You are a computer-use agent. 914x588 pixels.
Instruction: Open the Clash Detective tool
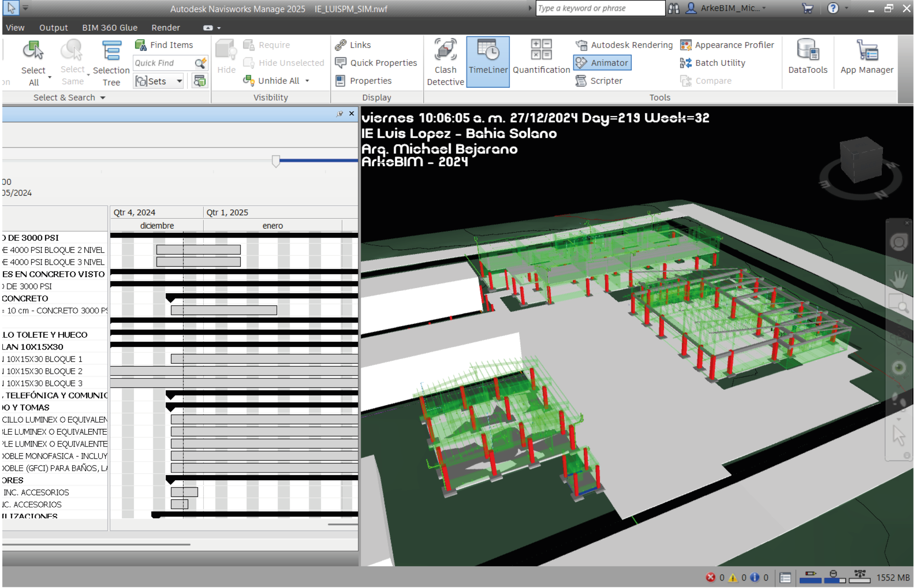click(x=445, y=62)
